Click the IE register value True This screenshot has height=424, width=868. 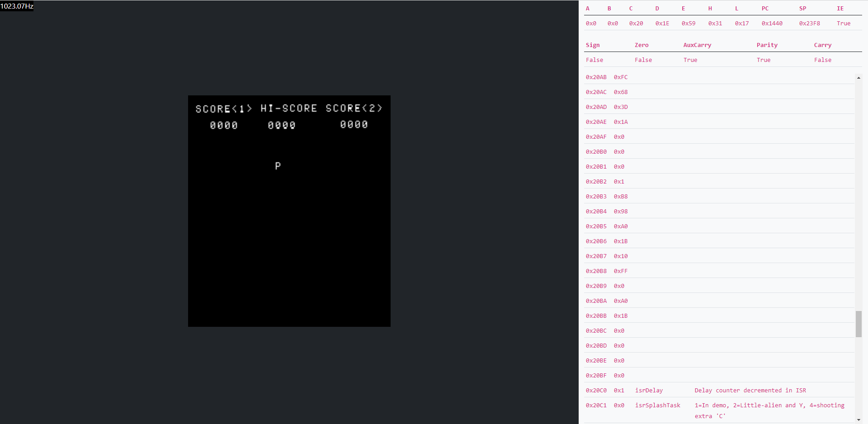click(x=844, y=24)
